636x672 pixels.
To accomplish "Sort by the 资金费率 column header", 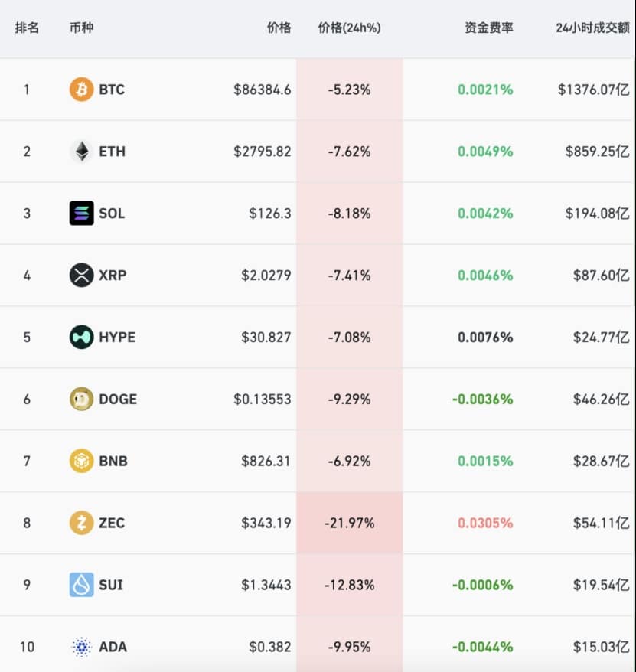I will (489, 28).
